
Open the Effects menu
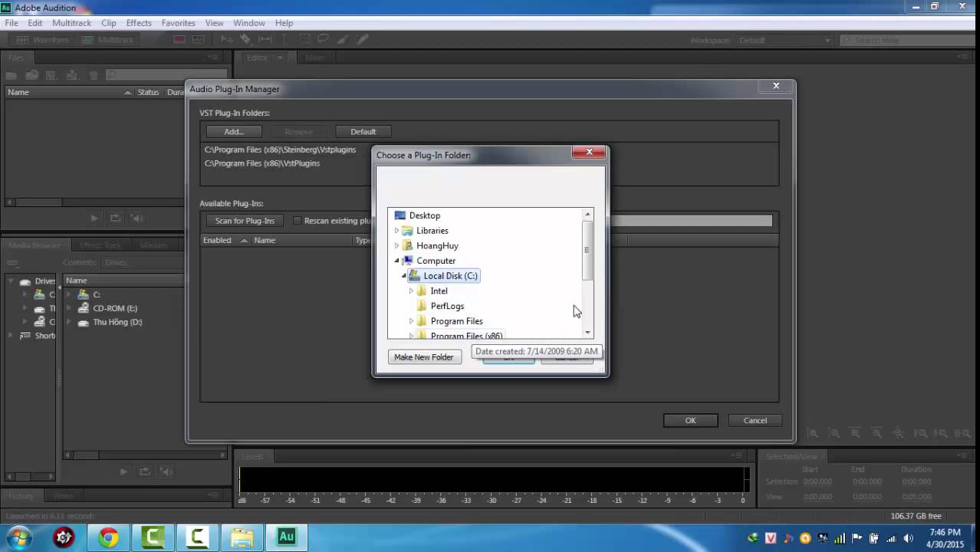139,23
